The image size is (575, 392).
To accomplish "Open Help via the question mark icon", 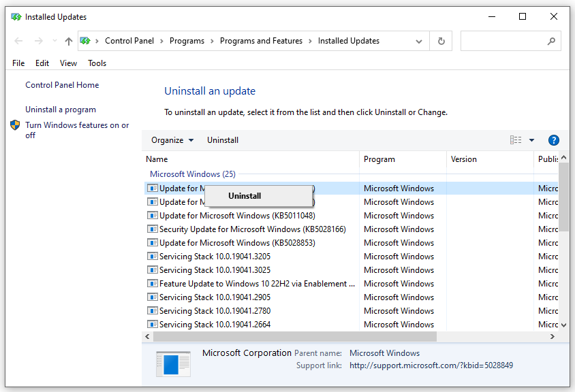I will click(x=553, y=140).
